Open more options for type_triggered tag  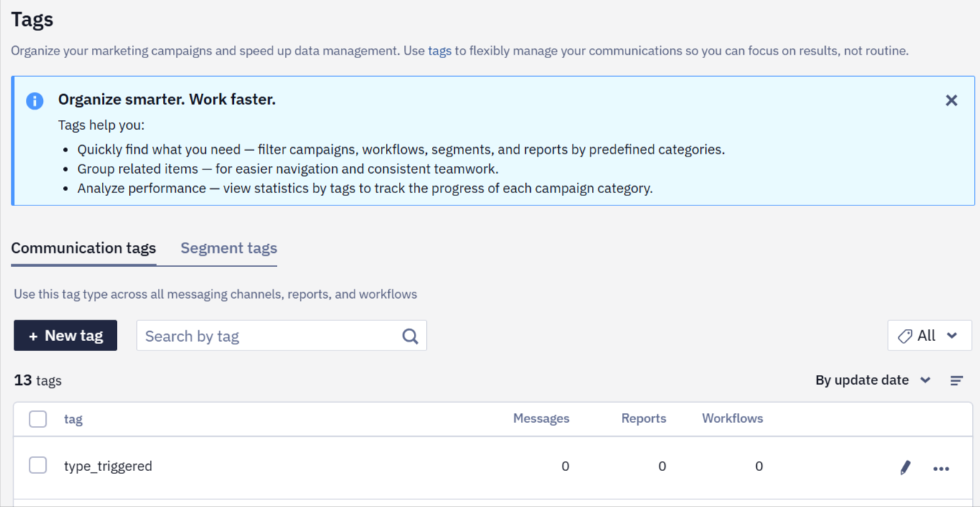pos(941,468)
